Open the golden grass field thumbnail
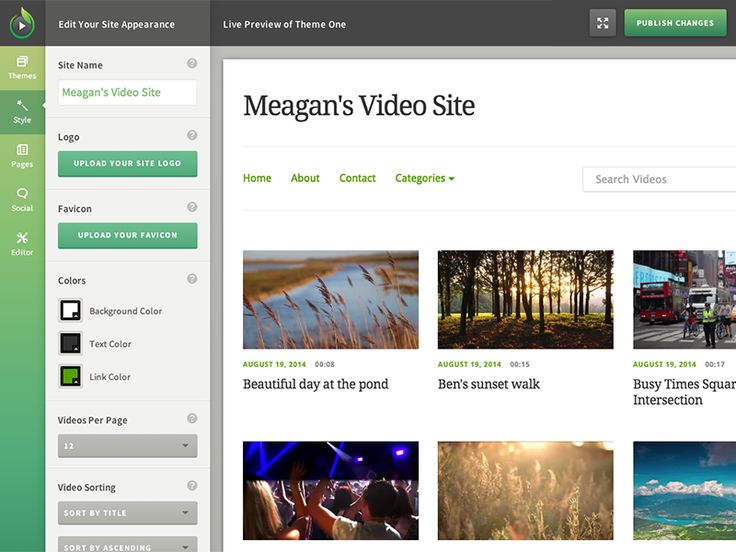The height and width of the screenshot is (552, 736). pyautogui.click(x=526, y=491)
